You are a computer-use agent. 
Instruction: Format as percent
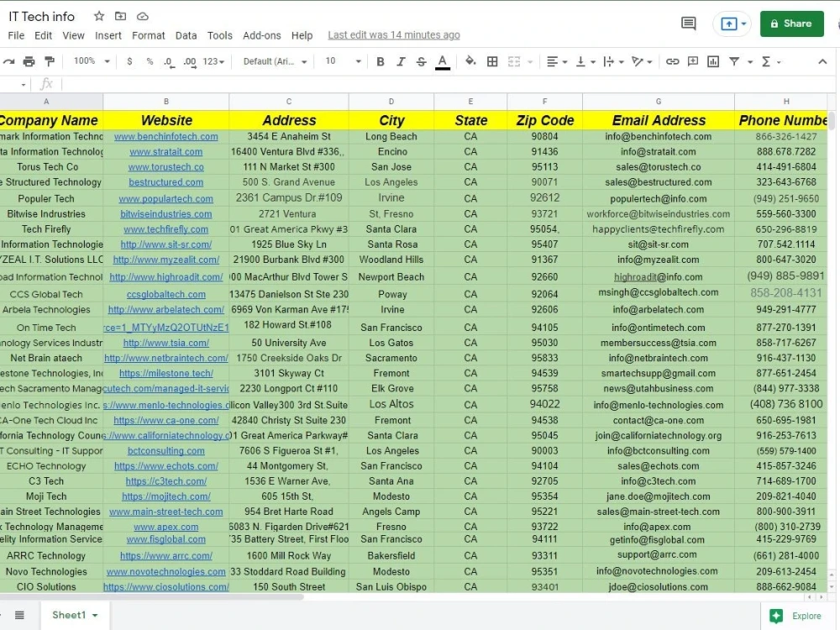pyautogui.click(x=150, y=61)
